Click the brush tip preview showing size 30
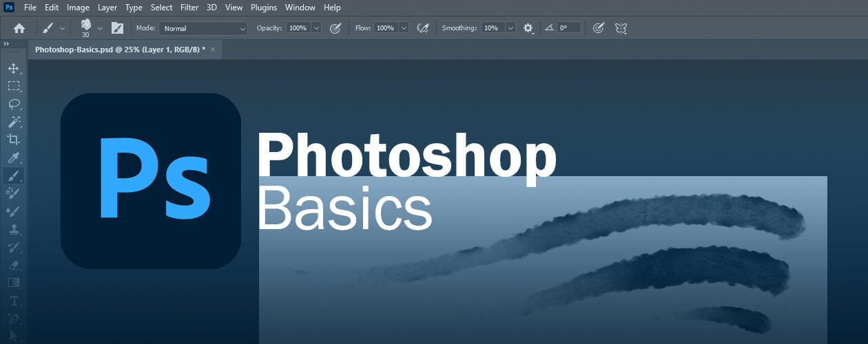The image size is (868, 344). pyautogui.click(x=85, y=28)
